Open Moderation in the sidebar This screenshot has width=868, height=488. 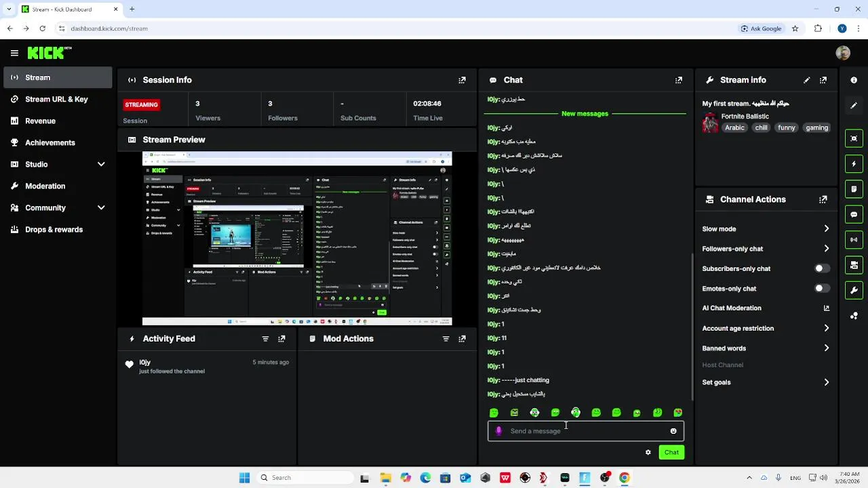click(58, 186)
